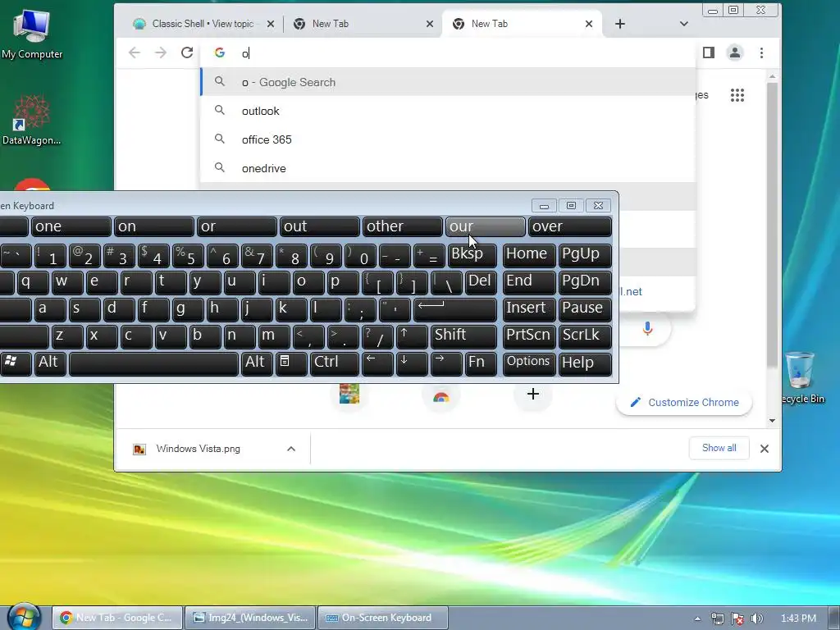840x630 pixels.
Task: Reload the page in Chrome
Action: [x=187, y=52]
